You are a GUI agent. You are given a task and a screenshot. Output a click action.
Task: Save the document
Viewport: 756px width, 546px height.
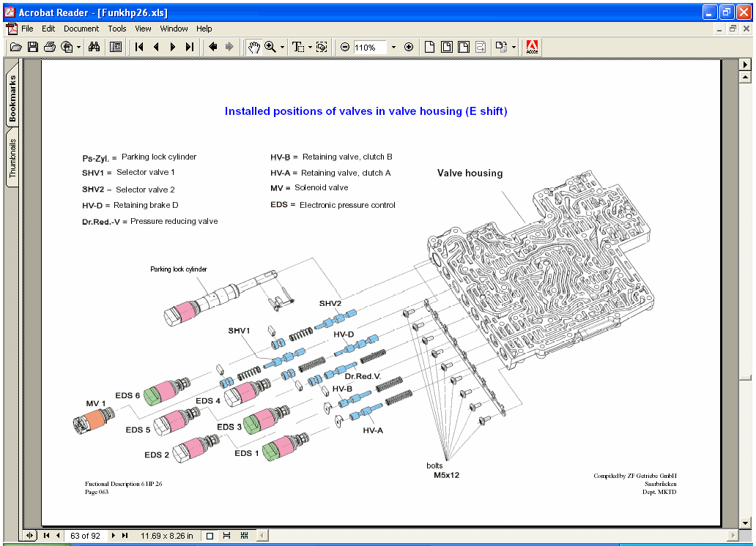pyautogui.click(x=33, y=47)
